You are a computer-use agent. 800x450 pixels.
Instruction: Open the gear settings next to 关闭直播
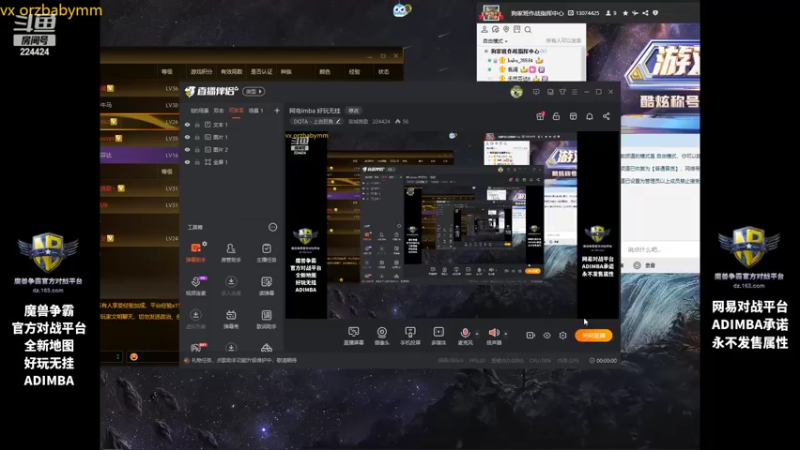563,335
